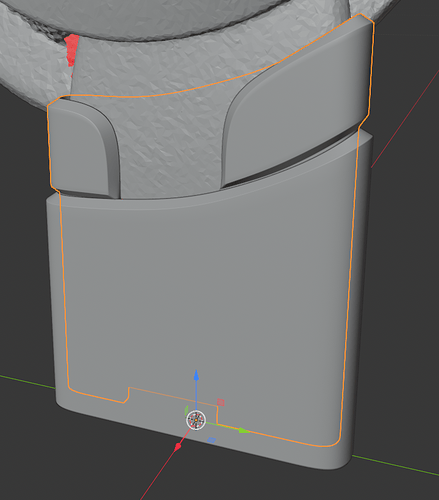Grab the red X-axis move arrow
439x500 pixels.
178,447
